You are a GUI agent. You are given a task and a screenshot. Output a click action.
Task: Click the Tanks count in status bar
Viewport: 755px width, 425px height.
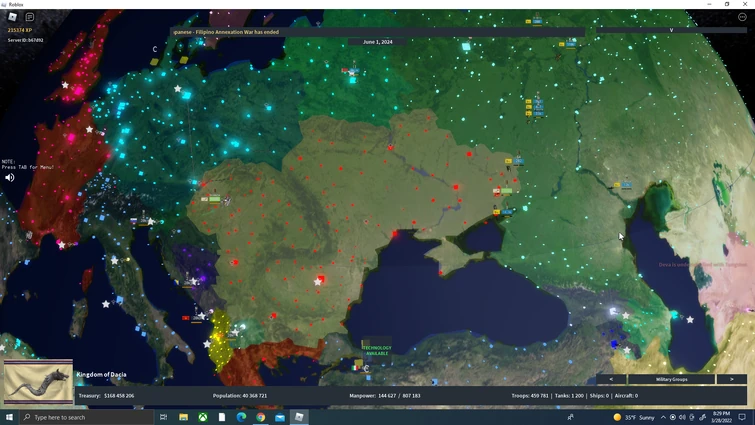coord(569,396)
